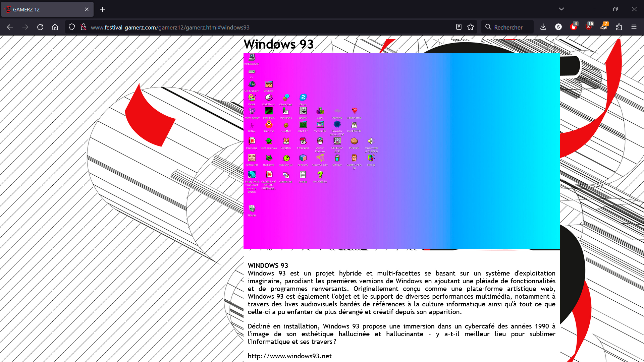The height and width of the screenshot is (362, 644).
Task: Open the dolphin 'Totally not a virus' icon
Action: pyautogui.click(x=252, y=175)
